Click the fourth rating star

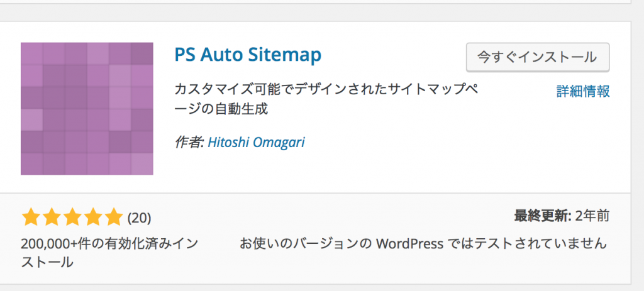(92, 218)
